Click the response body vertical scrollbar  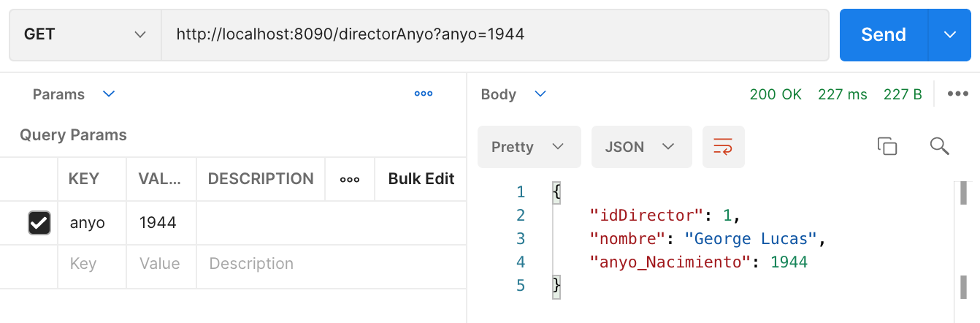point(962,241)
